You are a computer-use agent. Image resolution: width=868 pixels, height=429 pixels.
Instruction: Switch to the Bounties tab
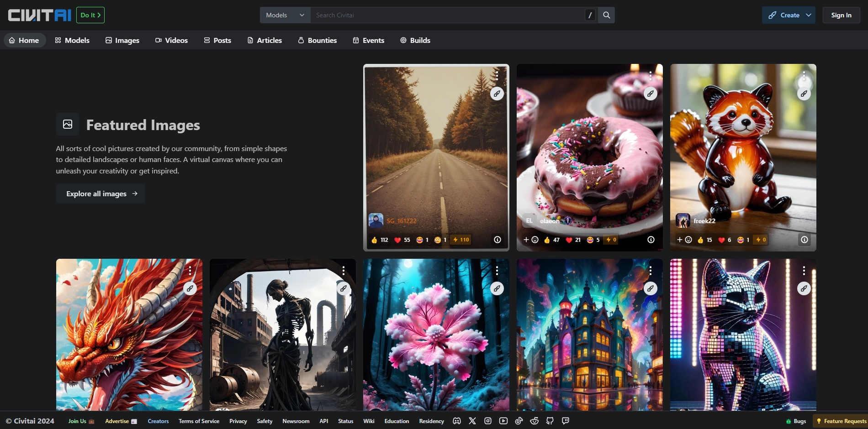pyautogui.click(x=318, y=40)
